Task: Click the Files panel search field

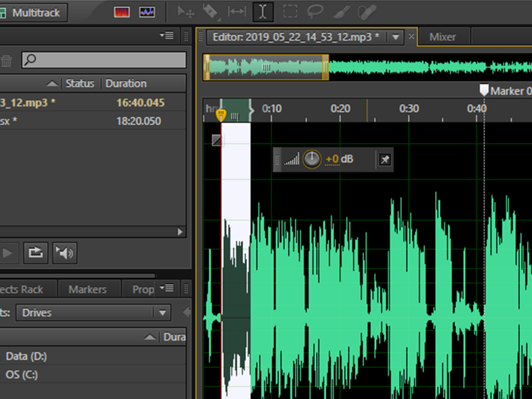Action: [104, 60]
